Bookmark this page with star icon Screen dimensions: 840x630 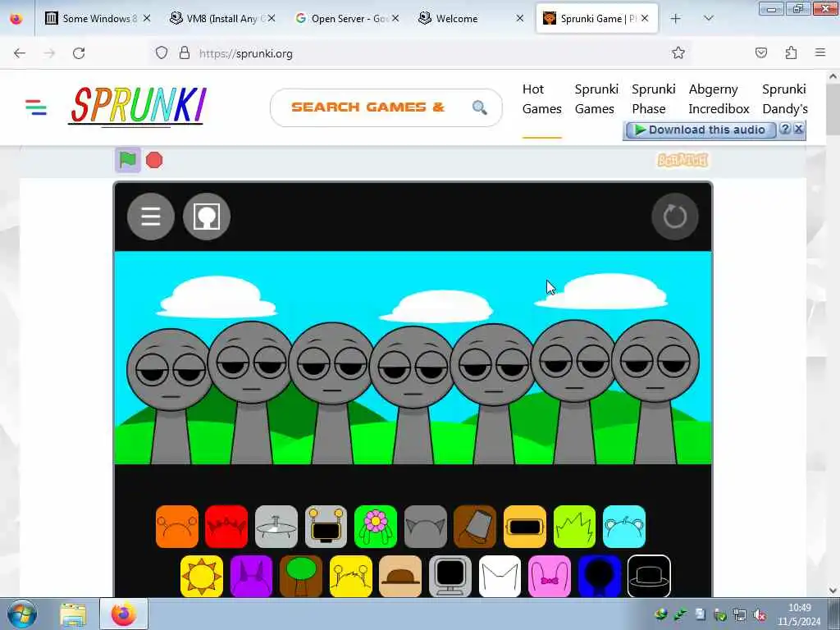tap(678, 53)
